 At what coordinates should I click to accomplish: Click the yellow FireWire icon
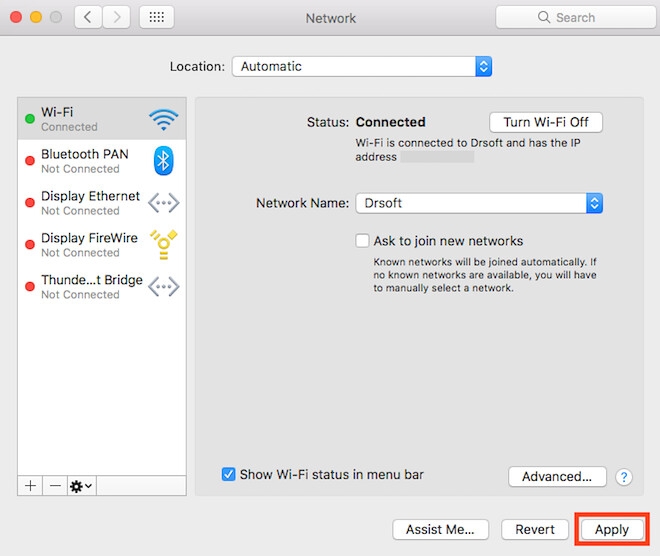tap(164, 245)
